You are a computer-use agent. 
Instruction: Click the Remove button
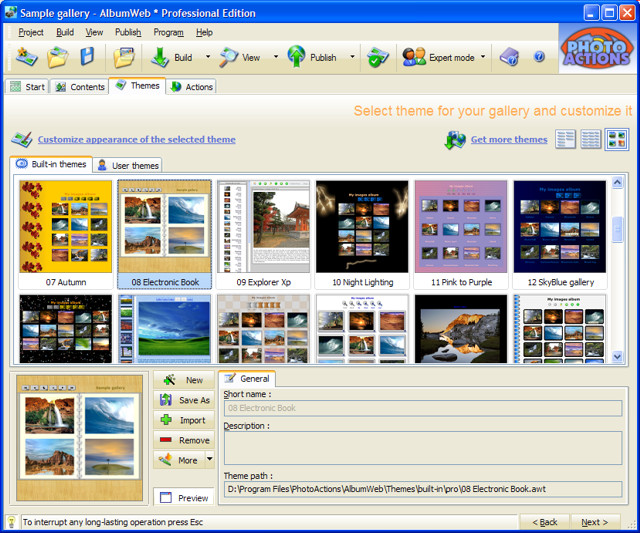[184, 440]
